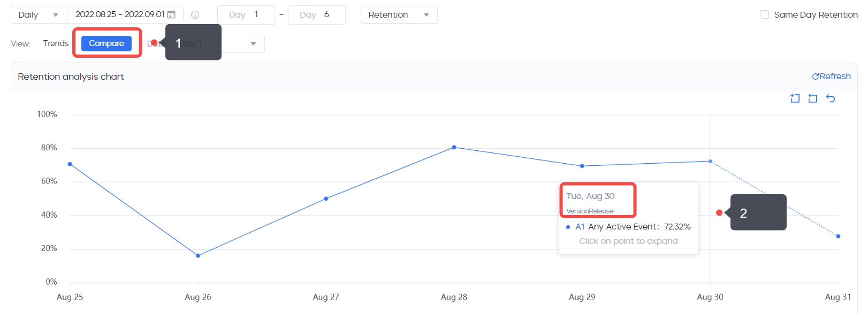Image resolution: width=868 pixels, height=314 pixels.
Task: Click the info icon beside date range
Action: coord(195,15)
